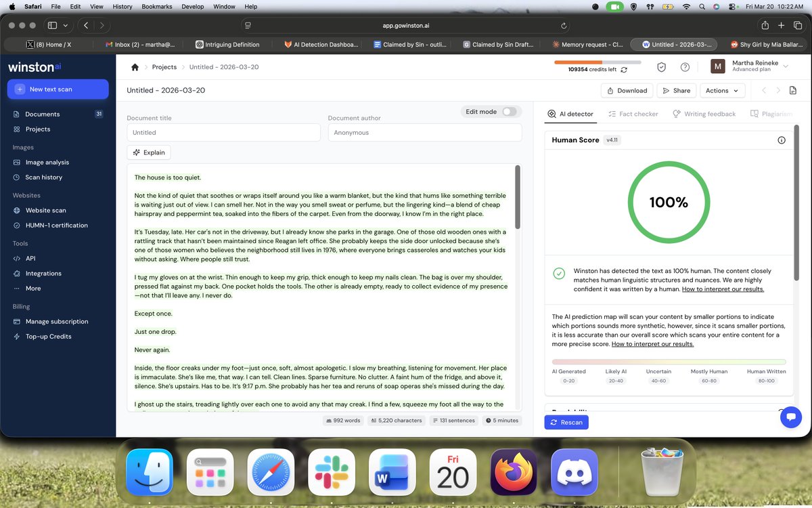Click the 131 sentences counter

(x=453, y=421)
